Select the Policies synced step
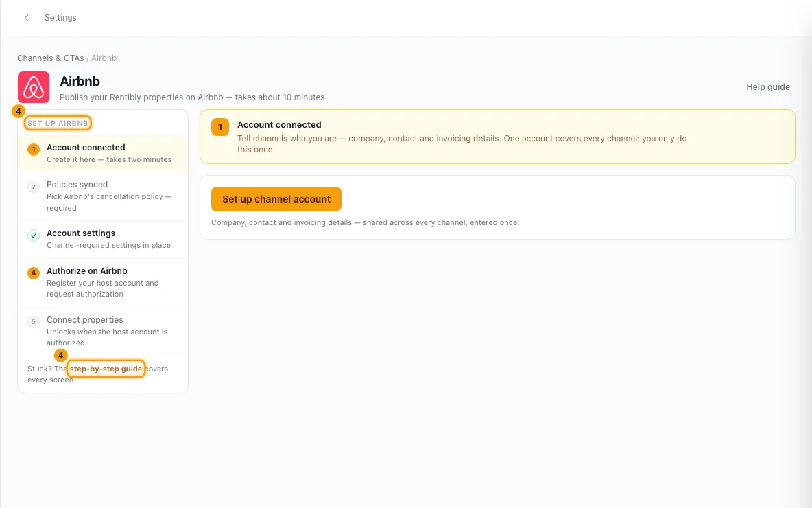 point(103,196)
